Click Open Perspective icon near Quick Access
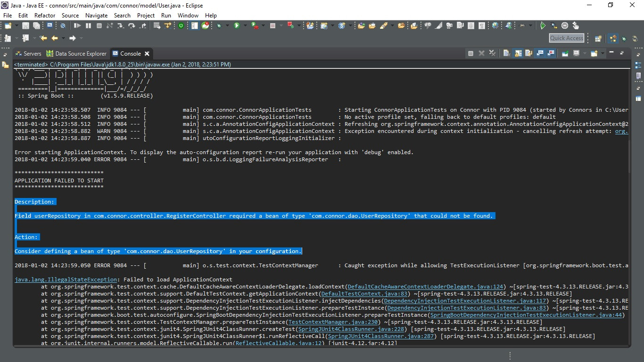 click(598, 39)
